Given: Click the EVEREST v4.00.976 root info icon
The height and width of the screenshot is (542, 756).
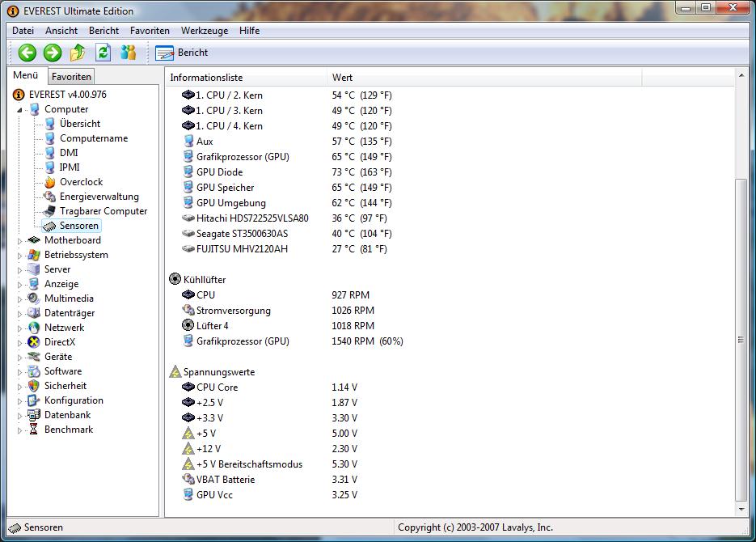Looking at the screenshot, I should point(19,95).
